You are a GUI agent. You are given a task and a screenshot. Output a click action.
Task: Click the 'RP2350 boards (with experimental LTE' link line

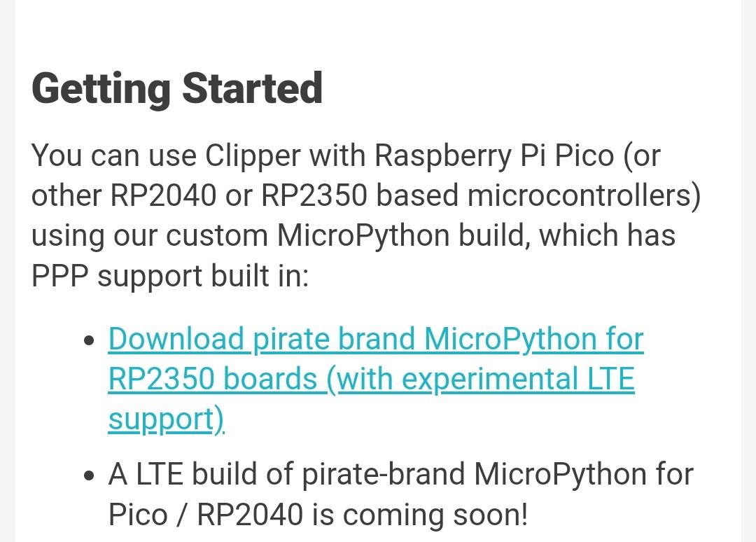tap(371, 379)
